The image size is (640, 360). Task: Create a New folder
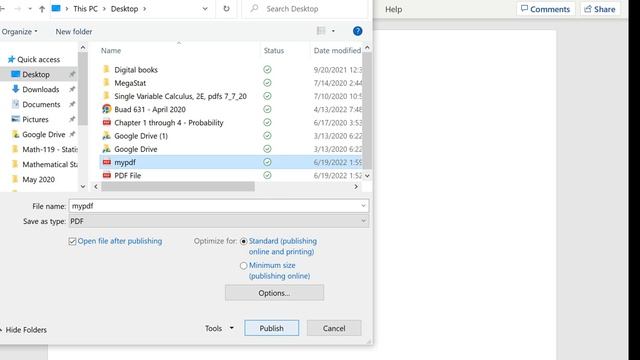(x=74, y=31)
